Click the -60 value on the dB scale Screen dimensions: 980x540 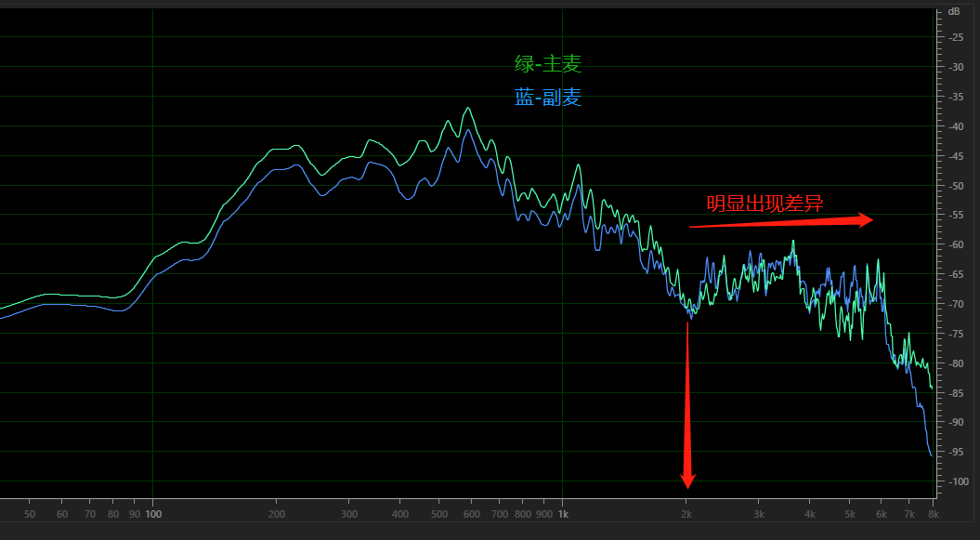coord(956,245)
